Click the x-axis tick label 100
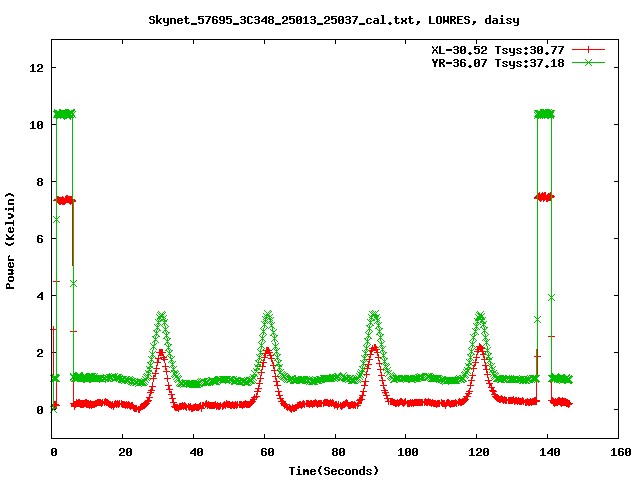Screen dimensions: 640x480 408,452
